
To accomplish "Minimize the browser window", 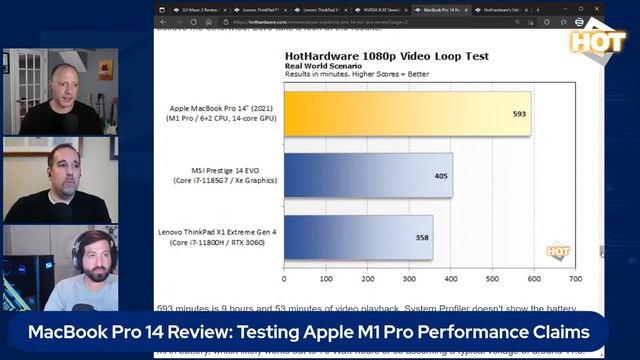I will [x=565, y=9].
